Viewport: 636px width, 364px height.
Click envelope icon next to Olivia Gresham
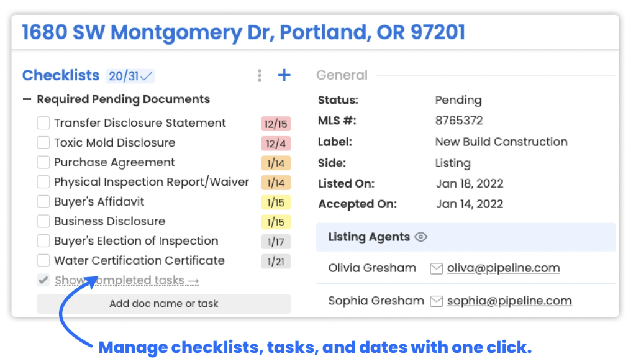[437, 268]
